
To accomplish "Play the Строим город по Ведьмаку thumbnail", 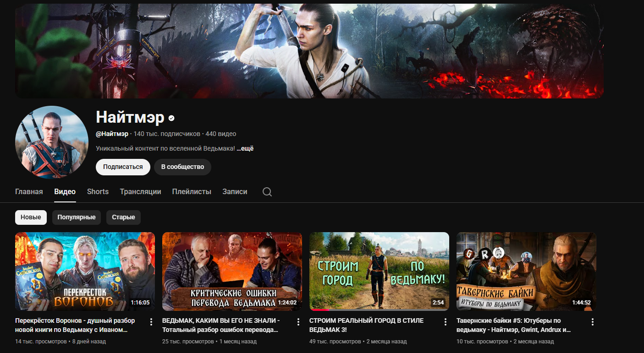I will [x=379, y=272].
